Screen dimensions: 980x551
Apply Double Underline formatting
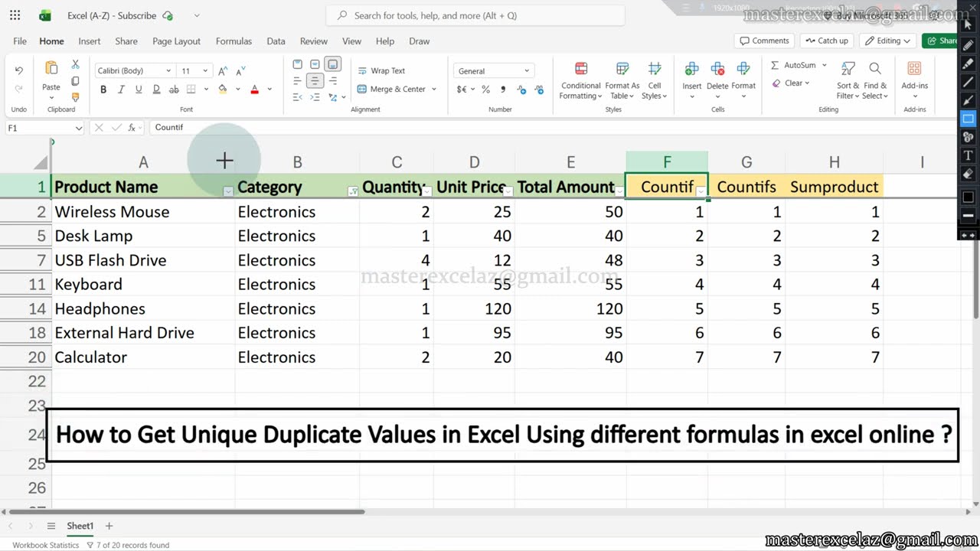click(156, 90)
